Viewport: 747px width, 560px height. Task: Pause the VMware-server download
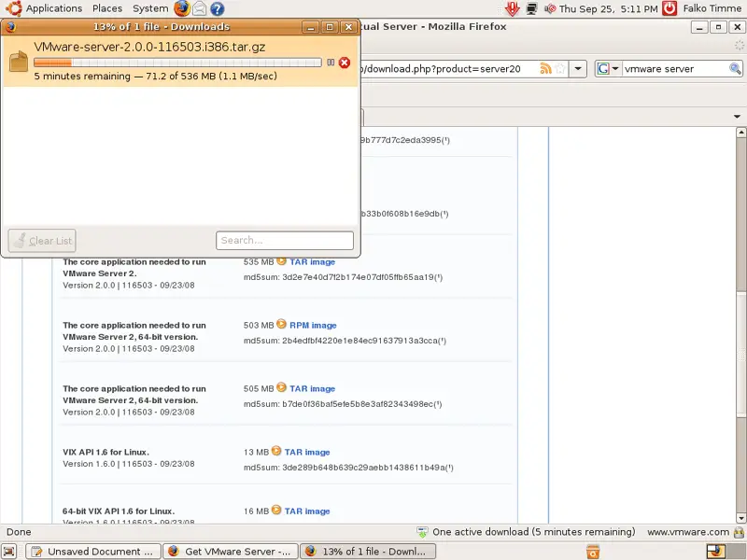[x=331, y=63]
